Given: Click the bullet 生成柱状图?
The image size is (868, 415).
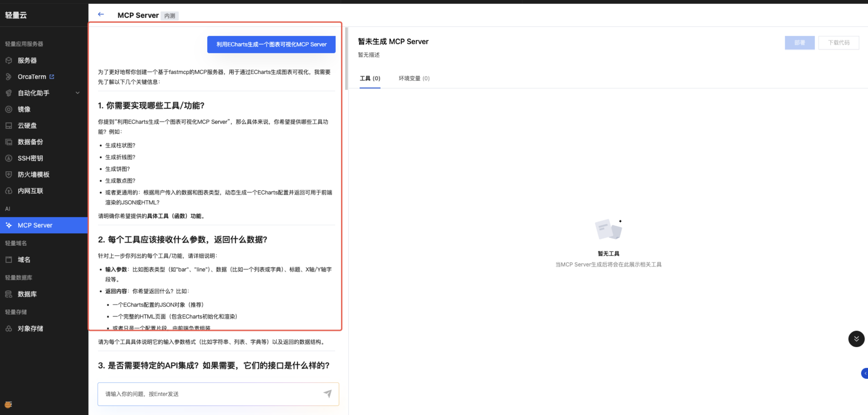Looking at the screenshot, I should pos(120,145).
